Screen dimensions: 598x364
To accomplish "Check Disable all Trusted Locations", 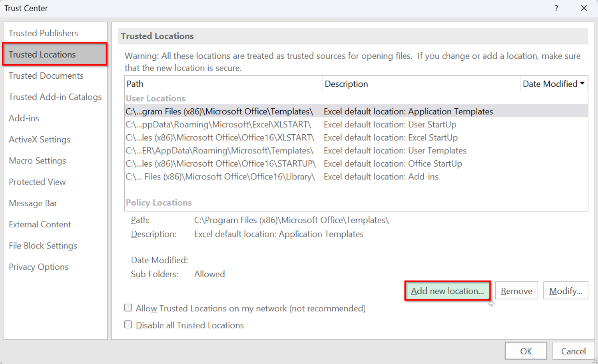I will pos(128,324).
